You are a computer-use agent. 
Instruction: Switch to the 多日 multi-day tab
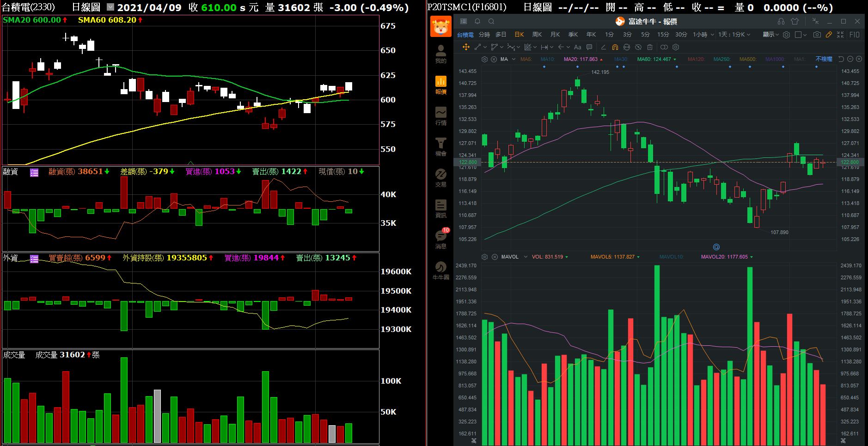coord(501,35)
